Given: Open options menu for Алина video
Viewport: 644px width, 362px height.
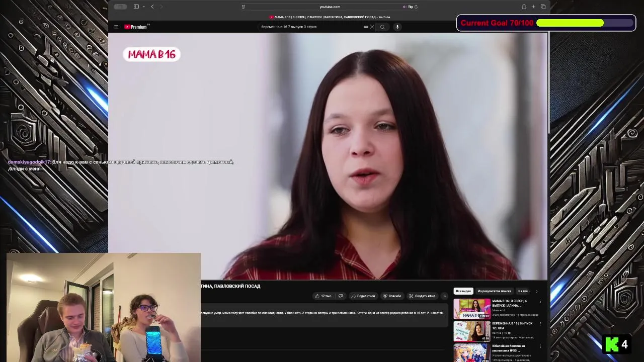Looking at the screenshot, I should pos(540,302).
